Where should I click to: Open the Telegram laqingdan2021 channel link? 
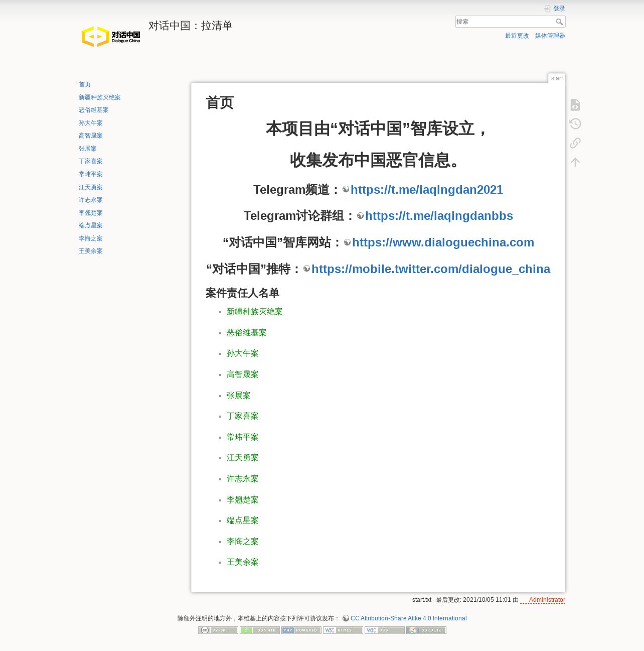pos(427,190)
